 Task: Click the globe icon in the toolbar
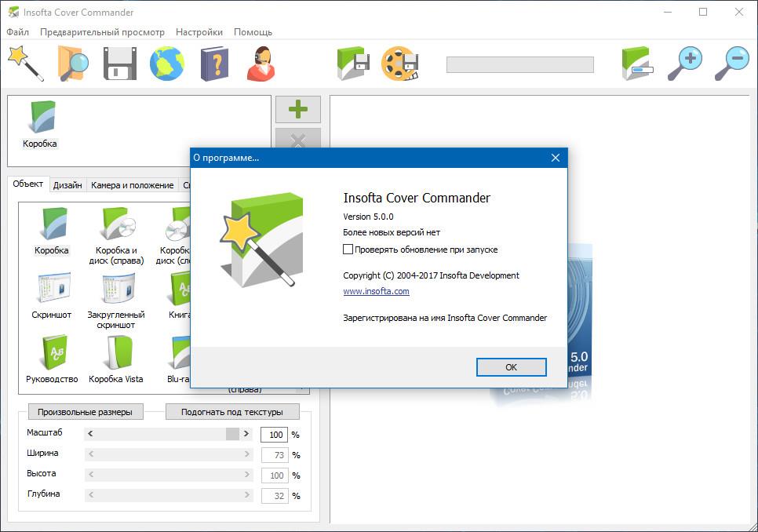pos(167,64)
